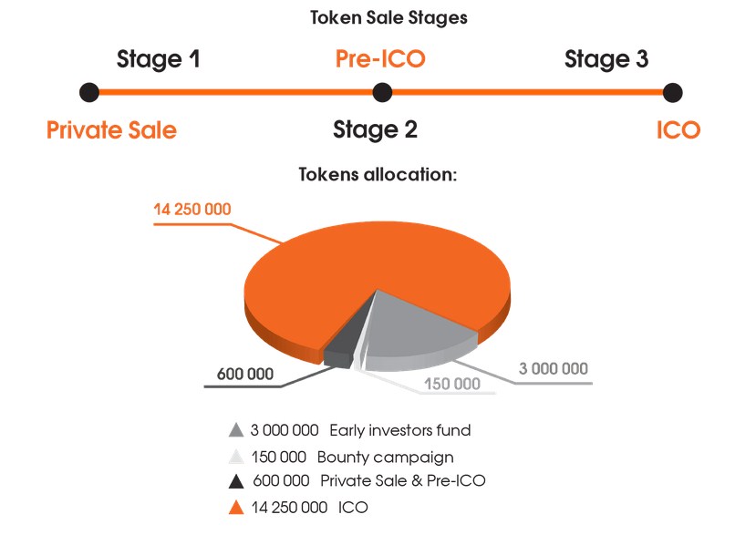Click the light Bounty campaign triangle icon
Image resolution: width=756 pixels, height=535 pixels.
click(x=236, y=457)
